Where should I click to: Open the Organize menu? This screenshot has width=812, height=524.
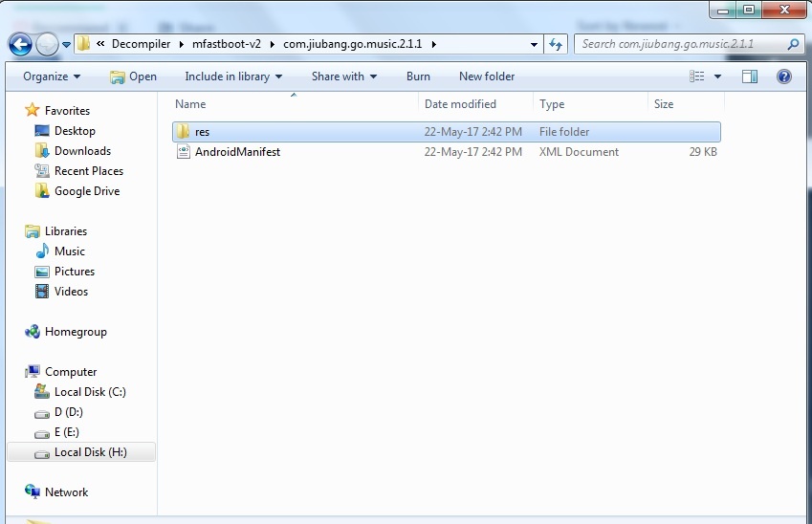52,76
